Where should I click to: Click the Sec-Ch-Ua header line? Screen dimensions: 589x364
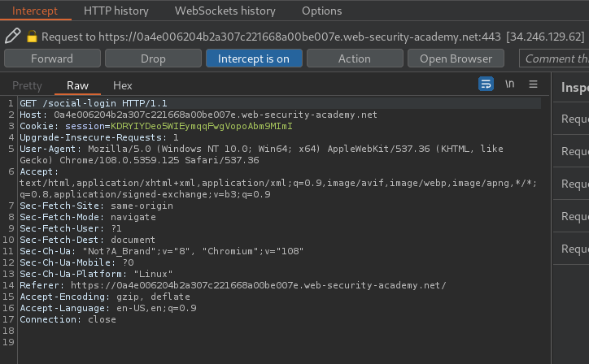(x=162, y=251)
